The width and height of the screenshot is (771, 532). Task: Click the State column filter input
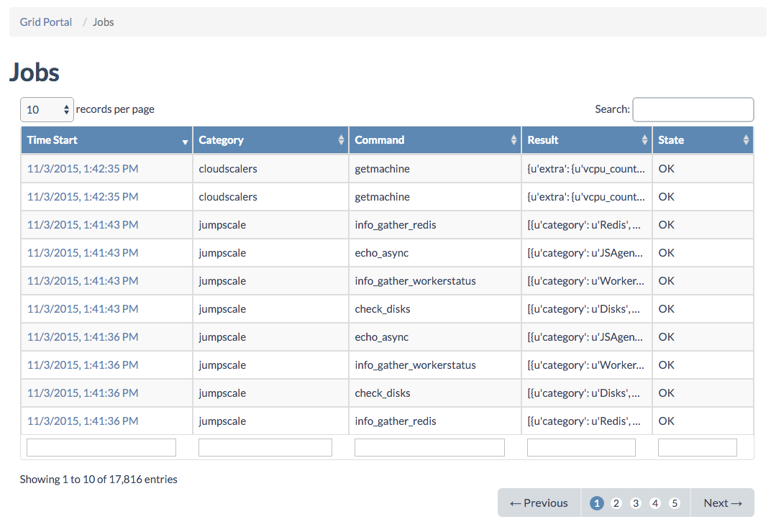pyautogui.click(x=697, y=448)
